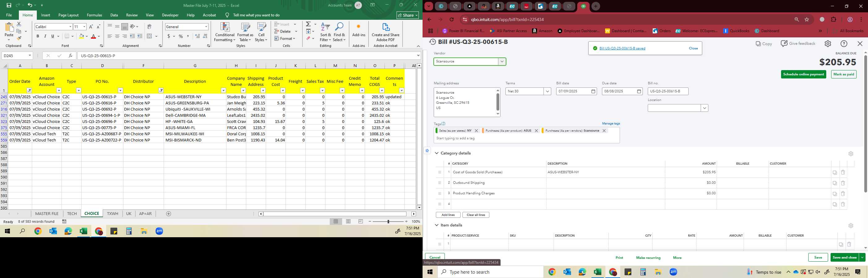Click the Save icon in Excel title bar
Screen dimensions: 868x278
tap(9, 5)
